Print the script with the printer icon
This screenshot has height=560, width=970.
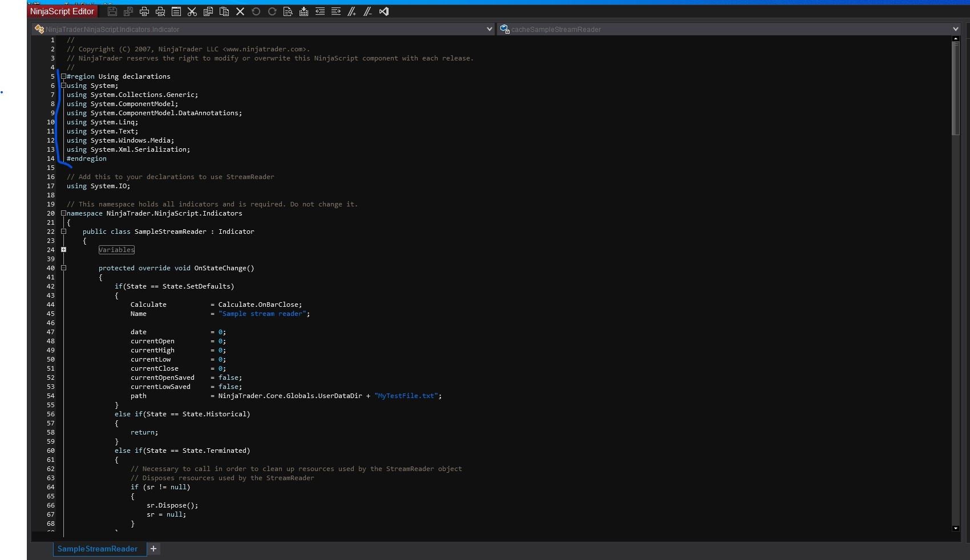point(144,11)
